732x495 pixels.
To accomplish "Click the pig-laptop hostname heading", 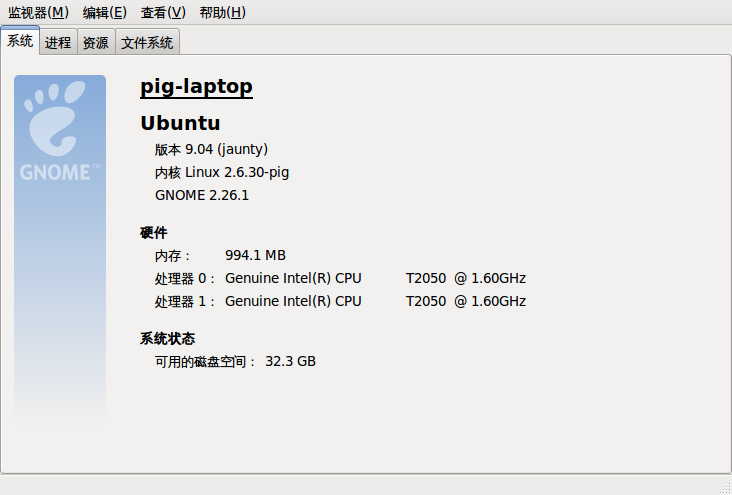I will 197,86.
